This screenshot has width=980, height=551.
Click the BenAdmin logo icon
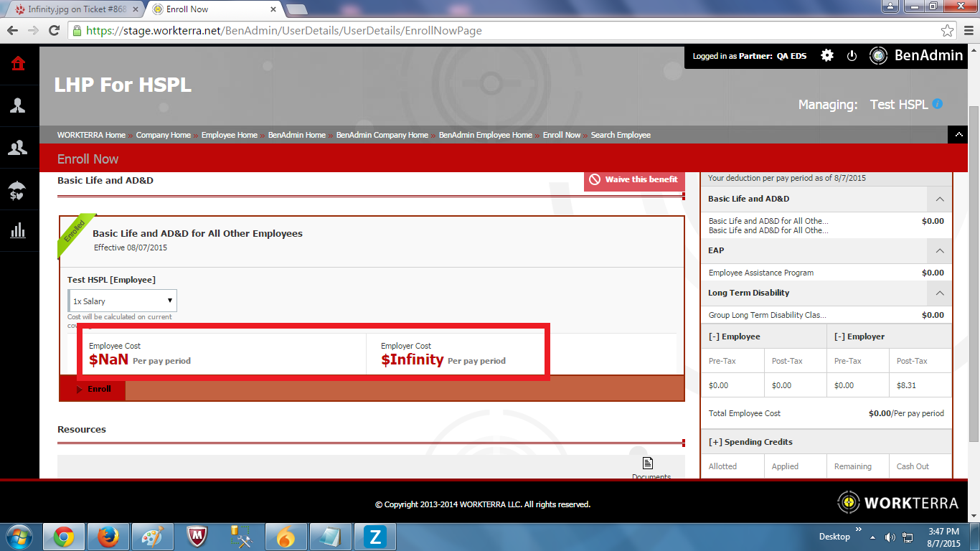879,55
